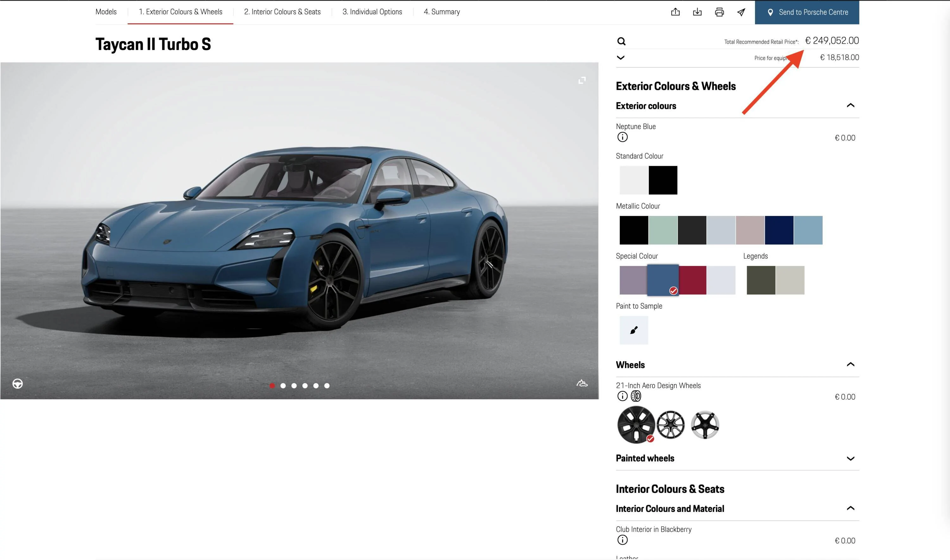
Task: Click the Exterior Colours & Wheels heading
Action: 675,86
